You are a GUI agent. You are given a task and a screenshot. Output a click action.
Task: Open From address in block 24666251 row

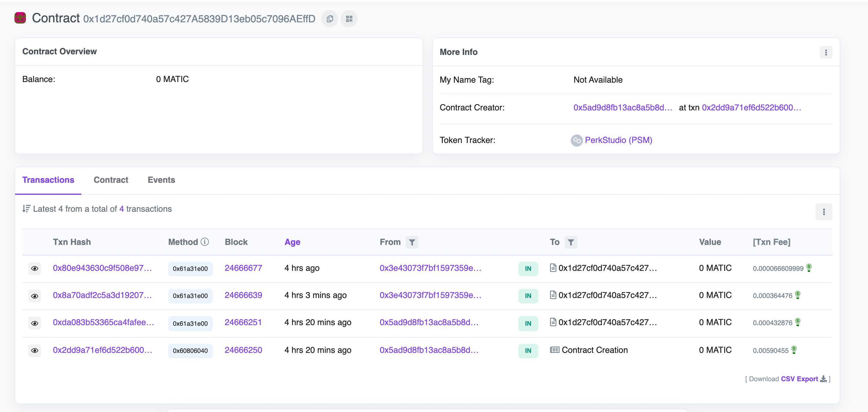click(x=429, y=322)
